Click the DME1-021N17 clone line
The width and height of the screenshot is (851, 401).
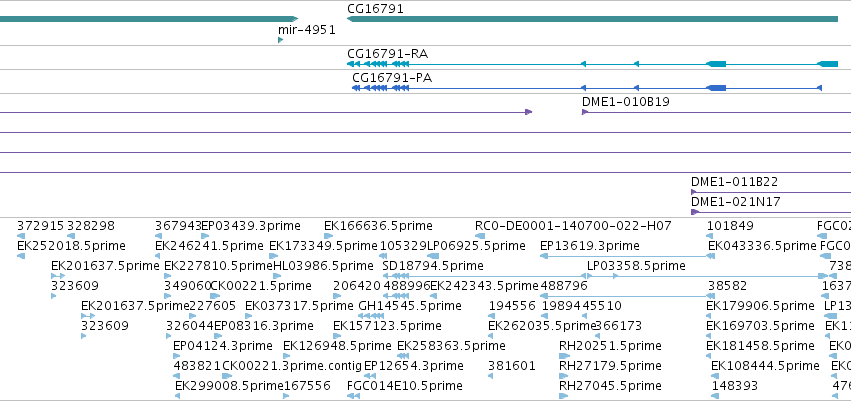[x=771, y=212]
